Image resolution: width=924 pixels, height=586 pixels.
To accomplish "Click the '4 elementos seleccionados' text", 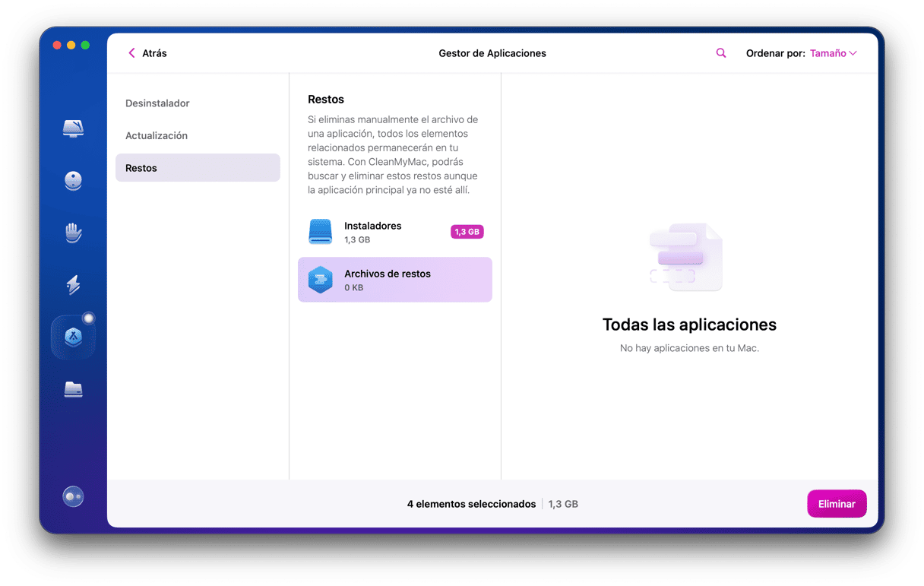I will click(471, 504).
